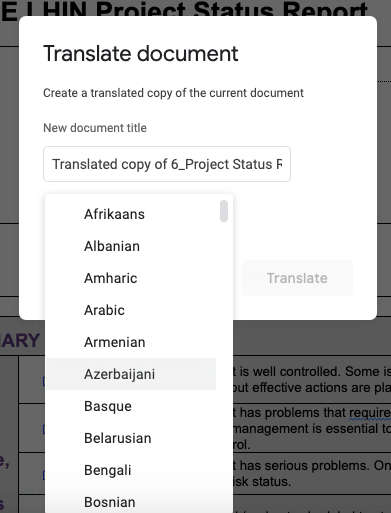This screenshot has width=391, height=513.
Task: Click the Project Status Report heading behind dialog
Action: tap(184, 11)
